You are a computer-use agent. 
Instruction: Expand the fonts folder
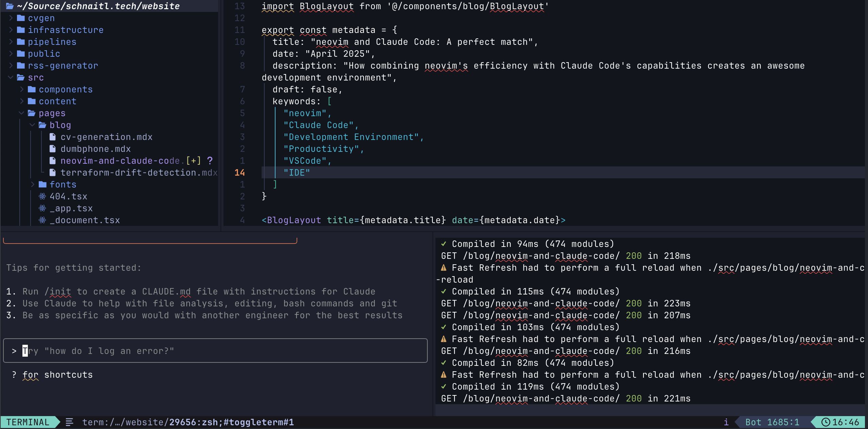[33, 184]
